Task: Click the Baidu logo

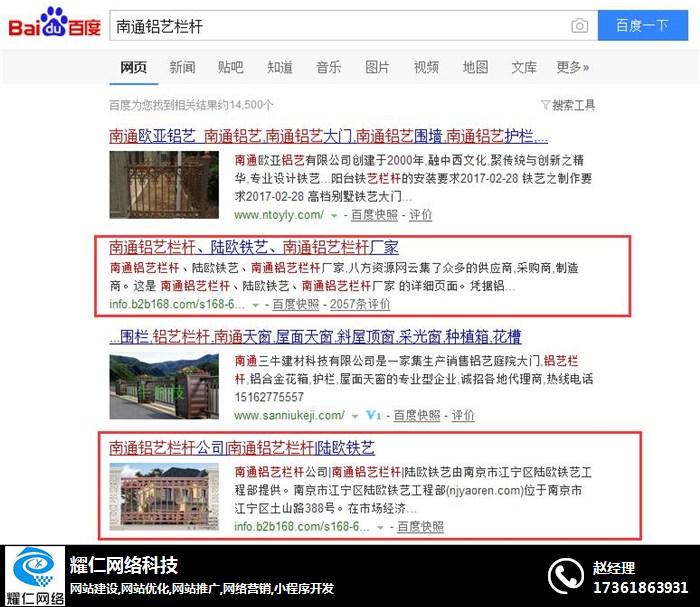Action: 54,23
